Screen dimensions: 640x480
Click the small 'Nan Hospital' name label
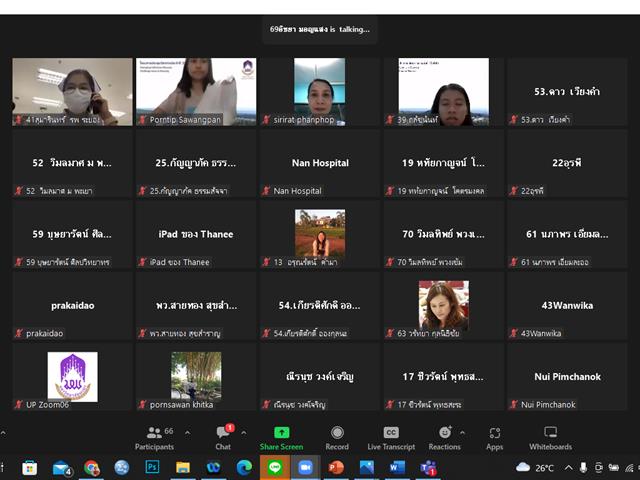(x=298, y=191)
